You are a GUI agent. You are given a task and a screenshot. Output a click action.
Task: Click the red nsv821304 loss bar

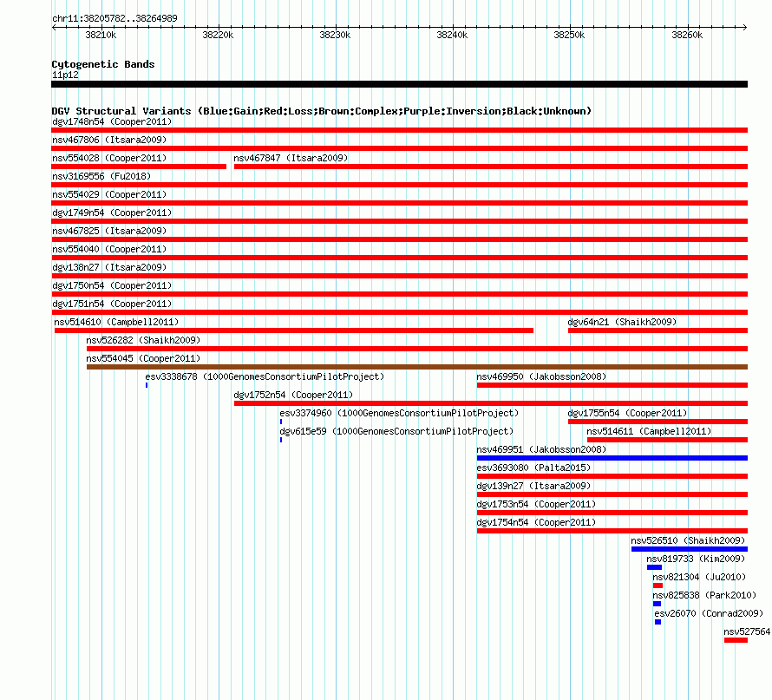click(x=658, y=586)
